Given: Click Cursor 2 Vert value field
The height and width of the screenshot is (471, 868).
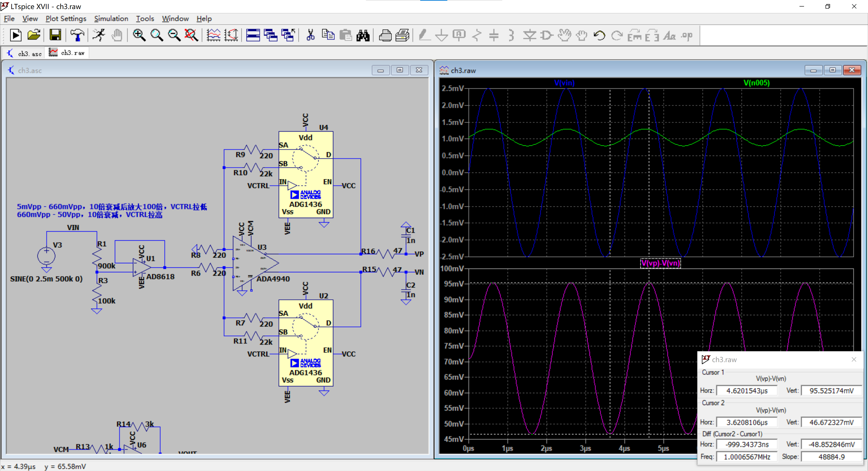Looking at the screenshot, I should (x=831, y=422).
